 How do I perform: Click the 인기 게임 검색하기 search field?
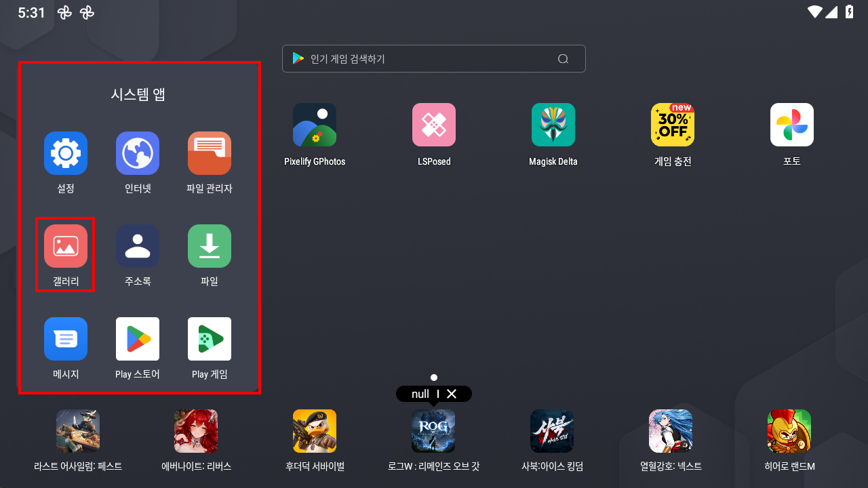pyautogui.click(x=434, y=58)
